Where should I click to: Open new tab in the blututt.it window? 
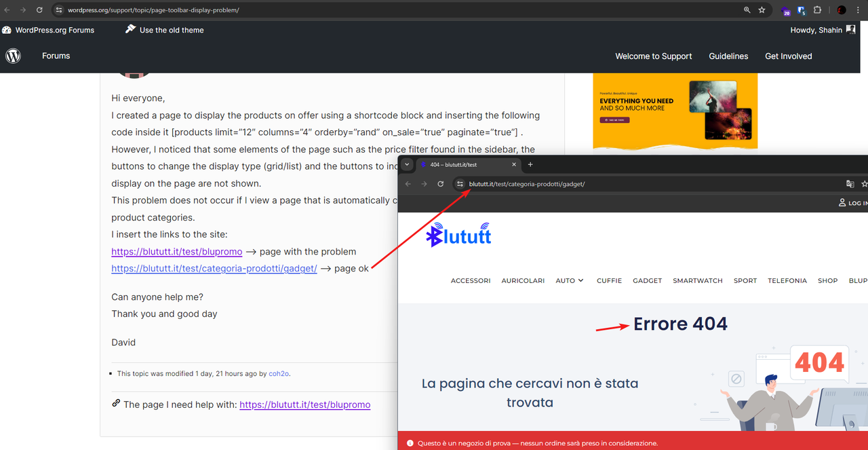pos(530,164)
